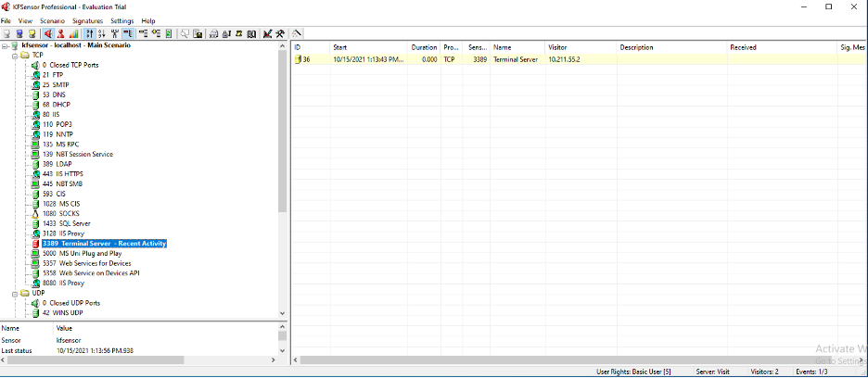Screen dimensions: 868x378
Task: Click the first grey server icon in toolbar
Action: click(x=6, y=33)
